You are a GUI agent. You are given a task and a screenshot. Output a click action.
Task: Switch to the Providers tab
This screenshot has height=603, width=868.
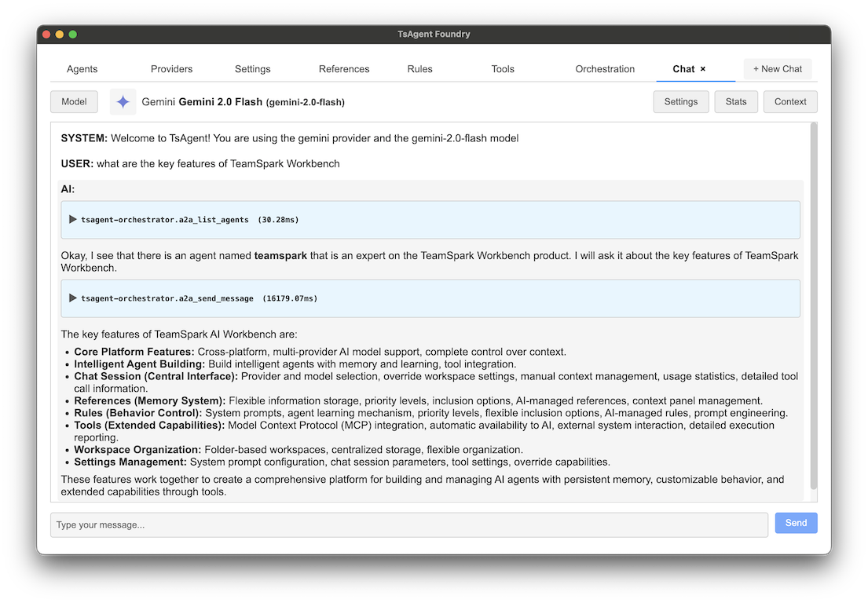pyautogui.click(x=171, y=69)
